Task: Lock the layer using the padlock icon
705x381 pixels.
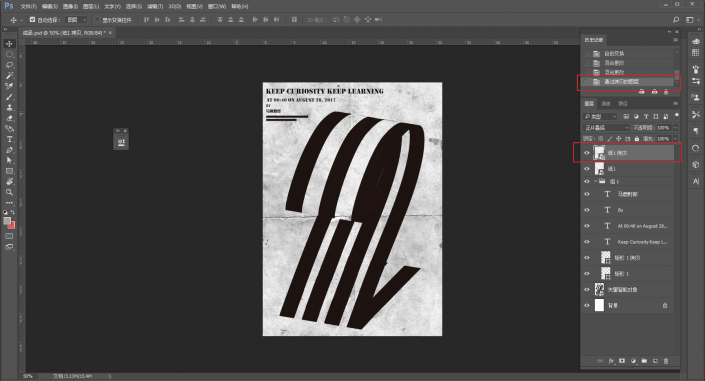Action: [637, 139]
